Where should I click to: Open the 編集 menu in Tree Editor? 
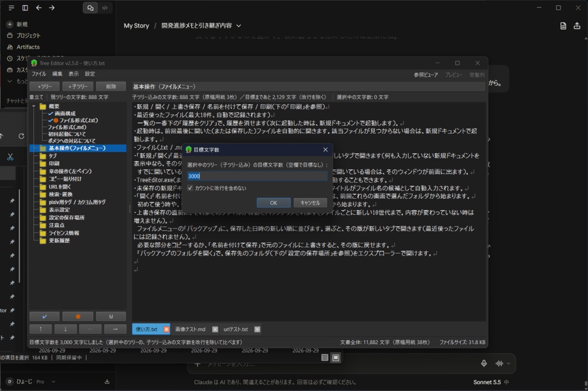pyautogui.click(x=57, y=74)
